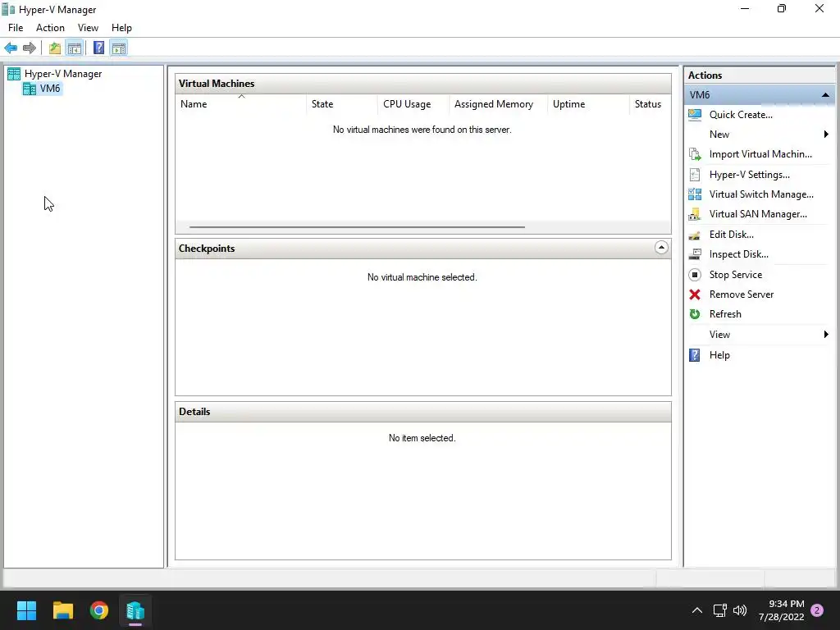Click Refresh label in Actions pane
Screen dimensions: 840x630
(x=725, y=314)
